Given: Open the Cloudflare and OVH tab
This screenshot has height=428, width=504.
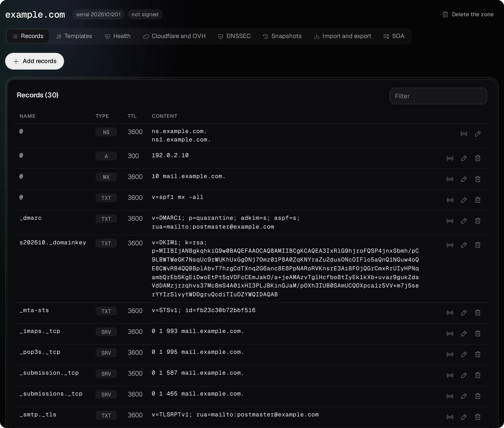Looking at the screenshot, I should pyautogui.click(x=174, y=36).
